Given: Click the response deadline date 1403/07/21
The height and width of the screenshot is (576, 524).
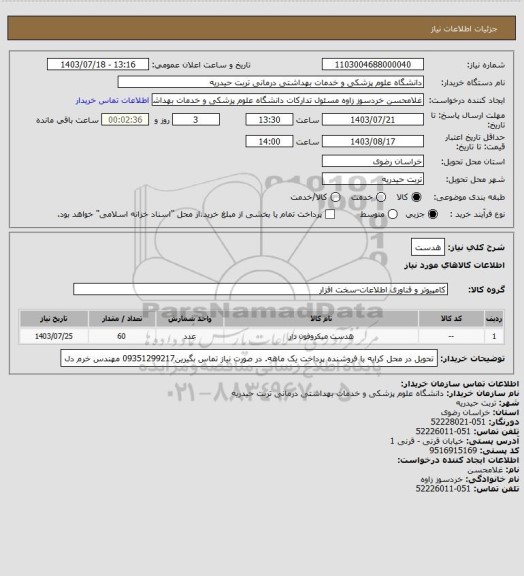Looking at the screenshot, I should 373,120.
